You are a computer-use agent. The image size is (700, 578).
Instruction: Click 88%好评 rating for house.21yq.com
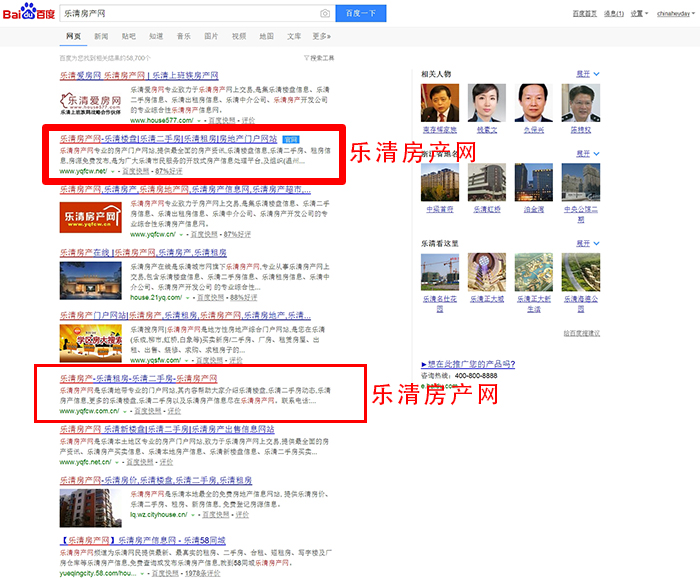tap(243, 298)
